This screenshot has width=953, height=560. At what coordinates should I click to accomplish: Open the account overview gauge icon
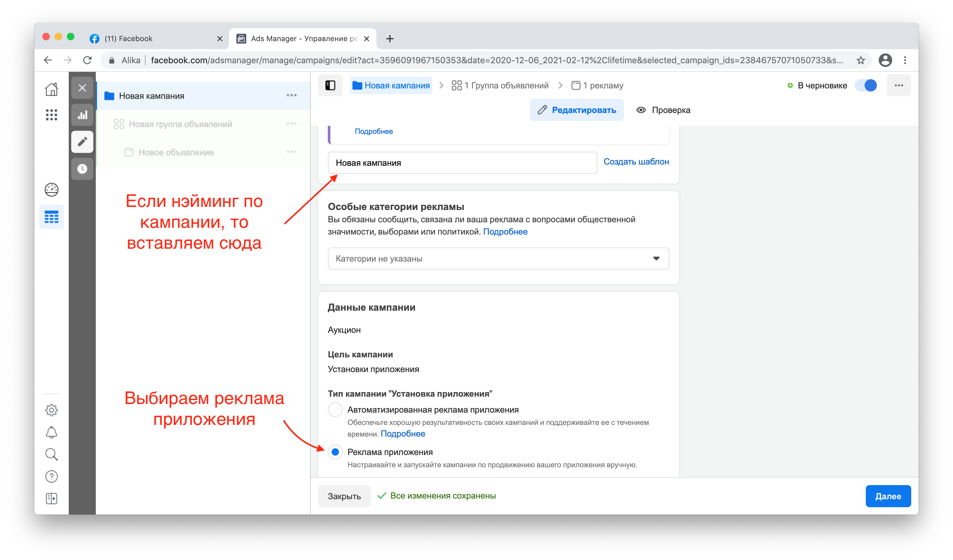(x=52, y=190)
